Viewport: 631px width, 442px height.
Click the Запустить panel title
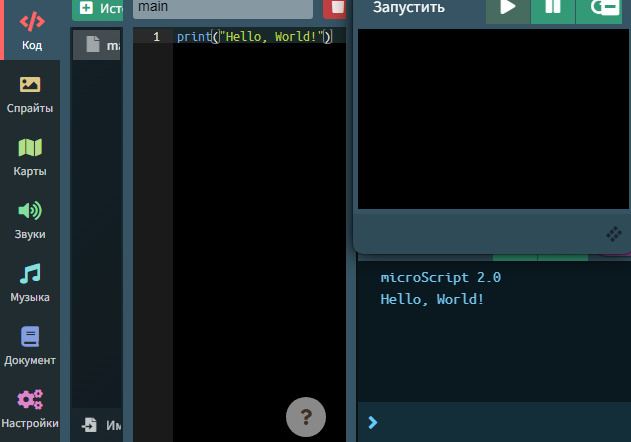coord(409,7)
